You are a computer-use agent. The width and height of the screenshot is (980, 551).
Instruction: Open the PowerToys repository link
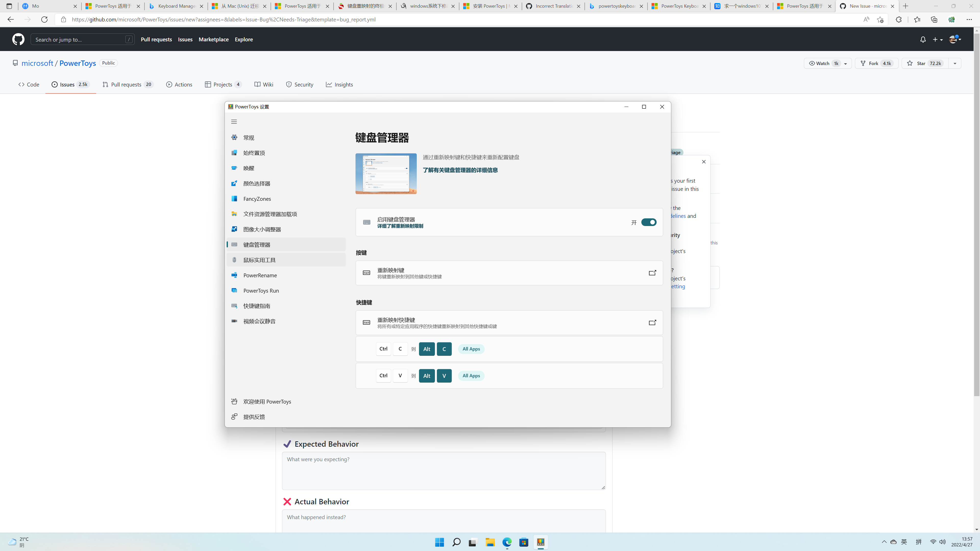pos(78,63)
